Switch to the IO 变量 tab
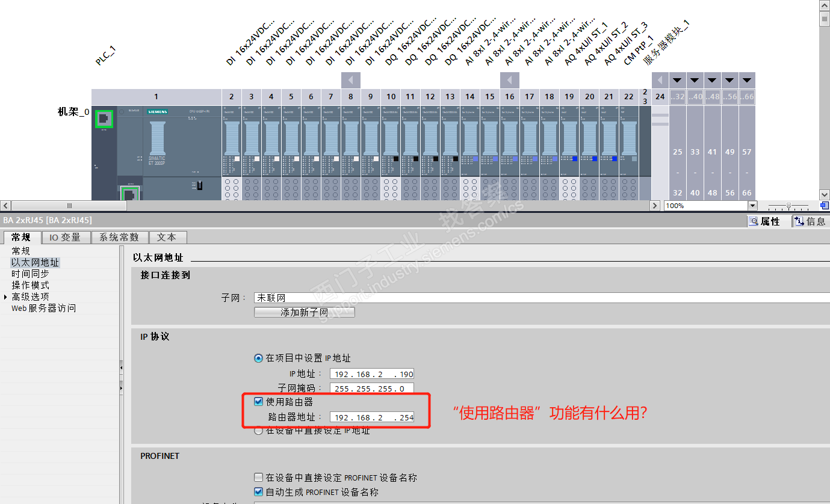 (x=66, y=238)
